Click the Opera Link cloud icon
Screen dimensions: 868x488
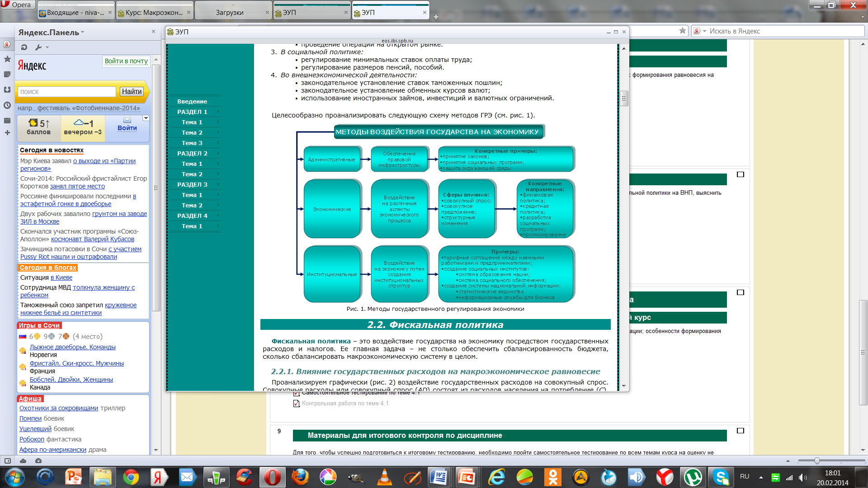[x=23, y=461]
